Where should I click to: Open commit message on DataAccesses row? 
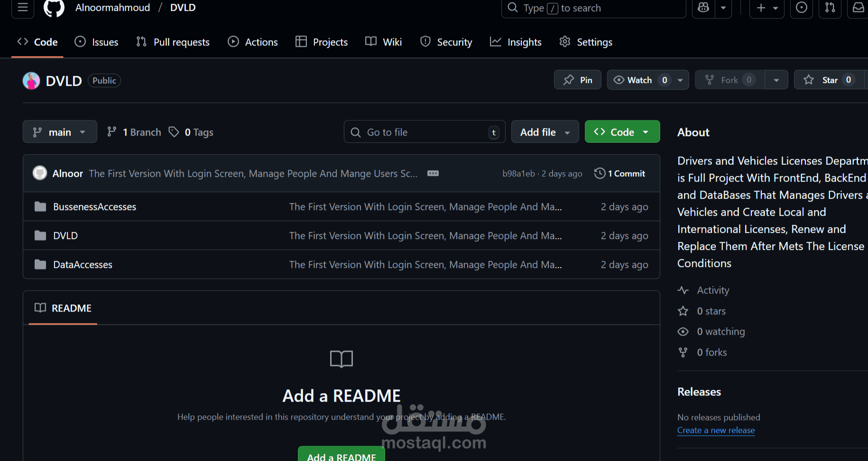point(425,265)
